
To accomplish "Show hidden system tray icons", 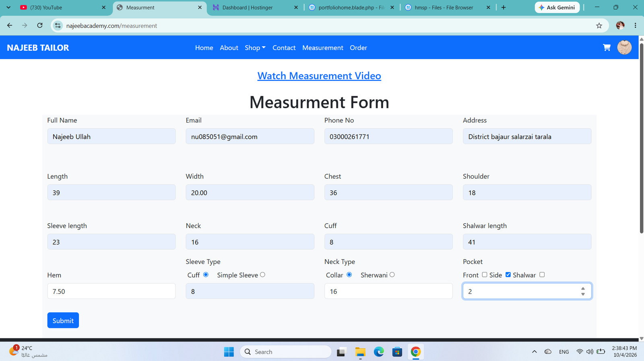I will (534, 352).
